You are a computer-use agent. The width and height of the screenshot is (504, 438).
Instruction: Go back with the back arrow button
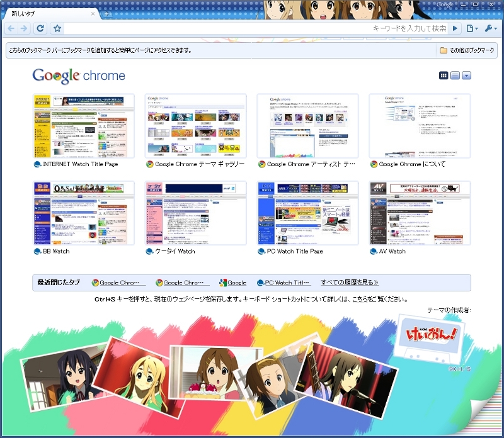pyautogui.click(x=11, y=28)
